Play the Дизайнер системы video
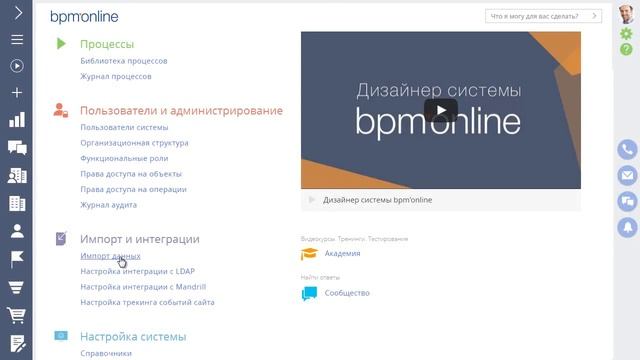This screenshot has width=640, height=360. point(441,110)
